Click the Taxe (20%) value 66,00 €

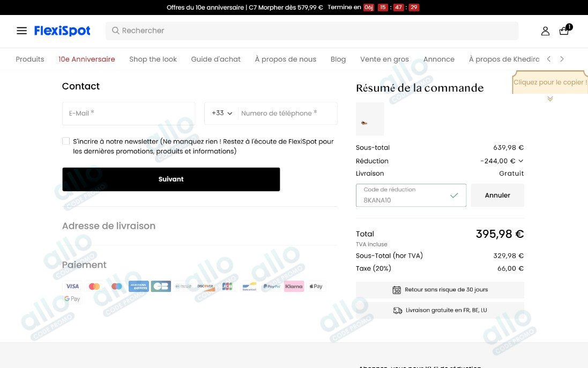(x=510, y=268)
